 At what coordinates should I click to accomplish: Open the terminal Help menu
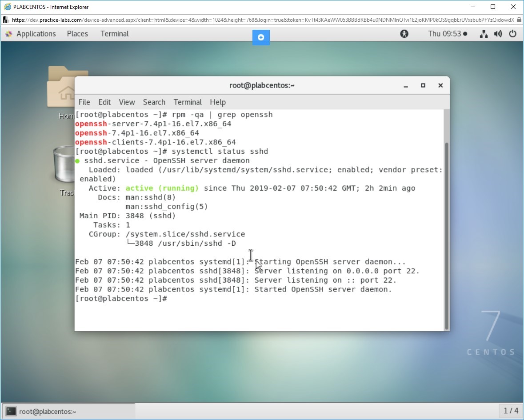tap(217, 102)
